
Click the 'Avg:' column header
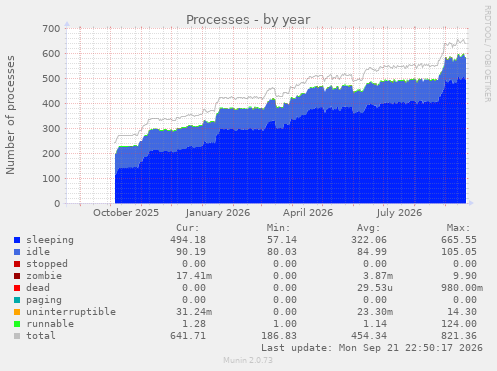[x=369, y=228]
